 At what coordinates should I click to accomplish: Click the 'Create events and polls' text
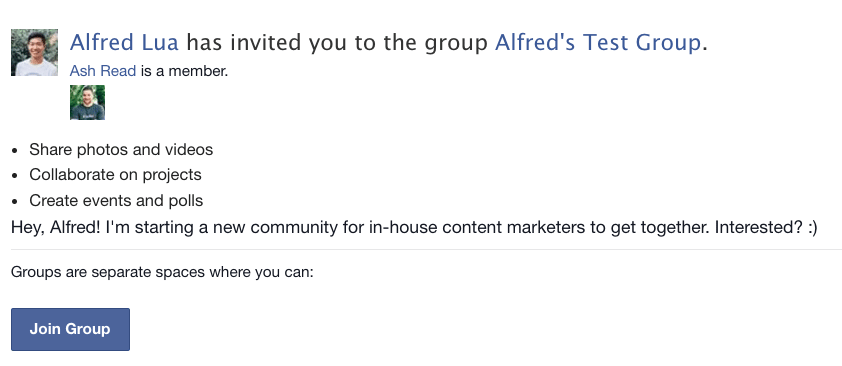tap(116, 201)
